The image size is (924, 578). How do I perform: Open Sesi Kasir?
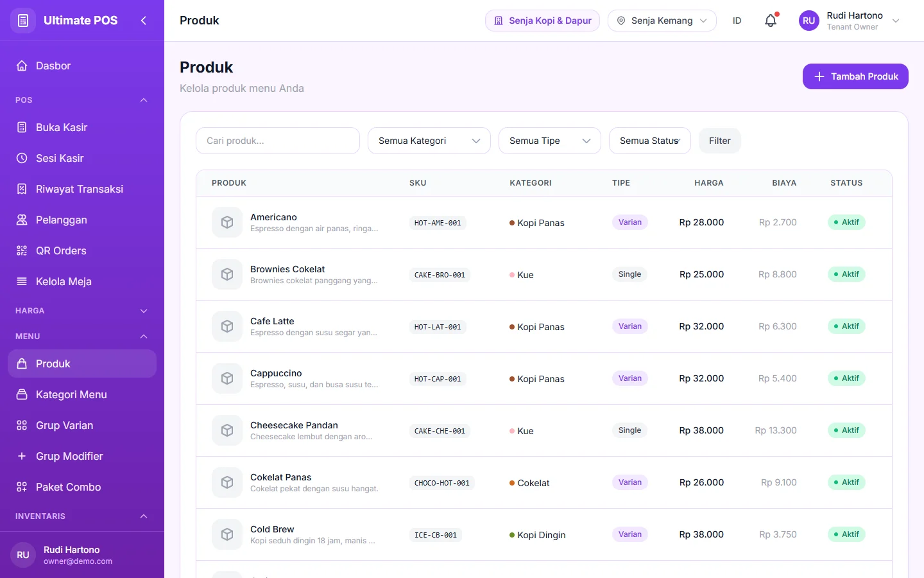(x=82, y=158)
